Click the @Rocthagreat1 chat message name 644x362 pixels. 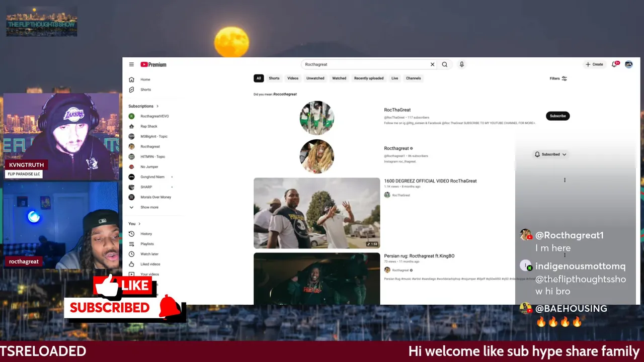coord(570,235)
